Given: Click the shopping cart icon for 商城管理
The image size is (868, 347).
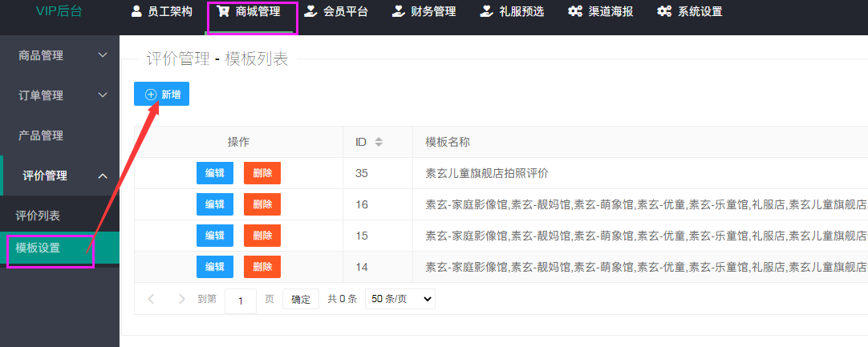Looking at the screenshot, I should click(224, 12).
